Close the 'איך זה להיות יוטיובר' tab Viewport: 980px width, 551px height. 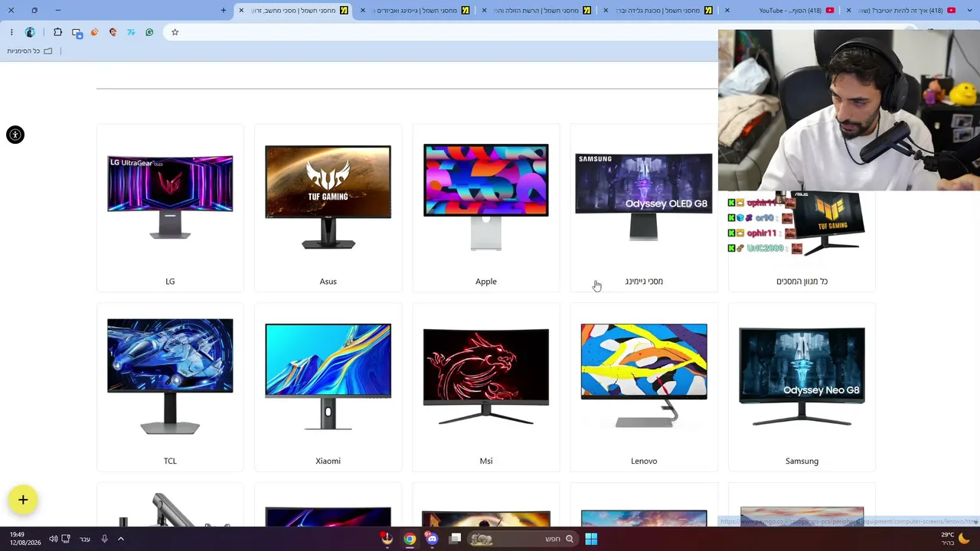848,10
